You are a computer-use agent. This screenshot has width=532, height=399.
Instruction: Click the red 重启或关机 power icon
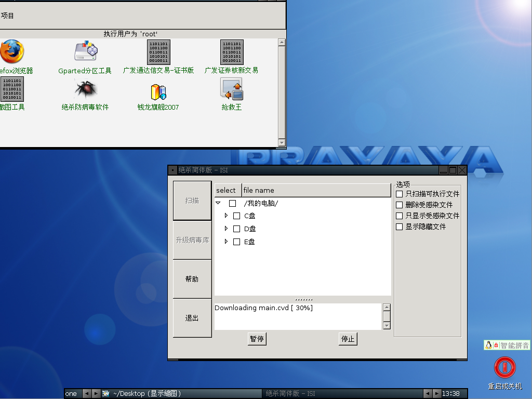505,367
